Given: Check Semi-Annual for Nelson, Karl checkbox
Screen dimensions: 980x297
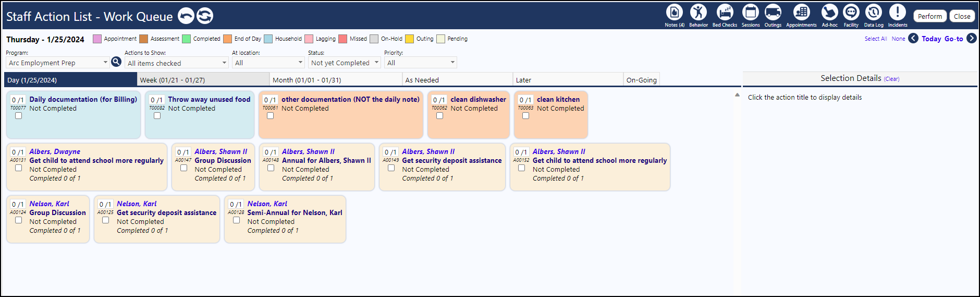Looking at the screenshot, I should click(236, 220).
